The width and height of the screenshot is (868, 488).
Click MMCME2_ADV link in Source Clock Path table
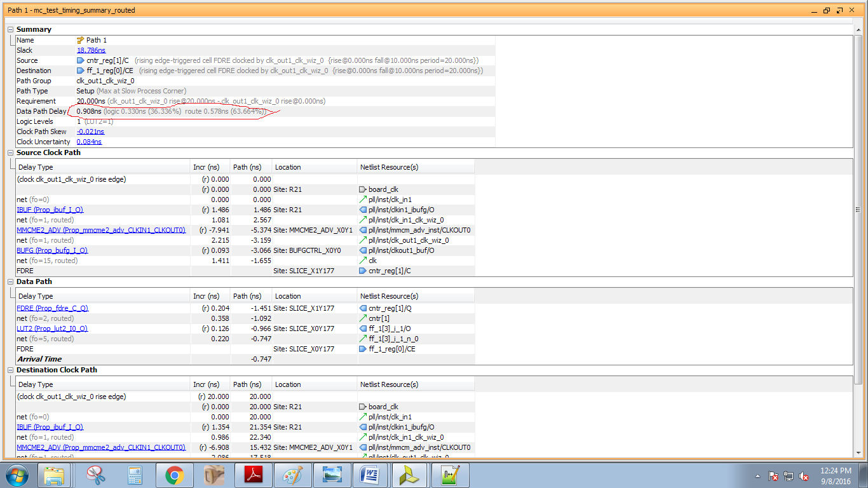pos(102,230)
